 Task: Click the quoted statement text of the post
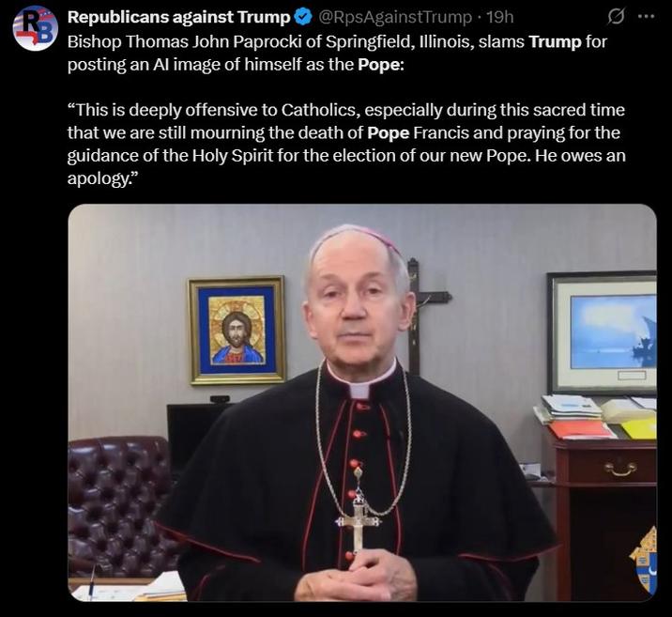(x=346, y=144)
